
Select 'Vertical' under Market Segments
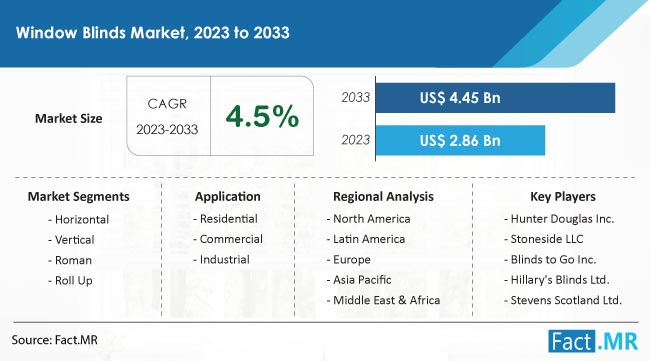pos(75,240)
